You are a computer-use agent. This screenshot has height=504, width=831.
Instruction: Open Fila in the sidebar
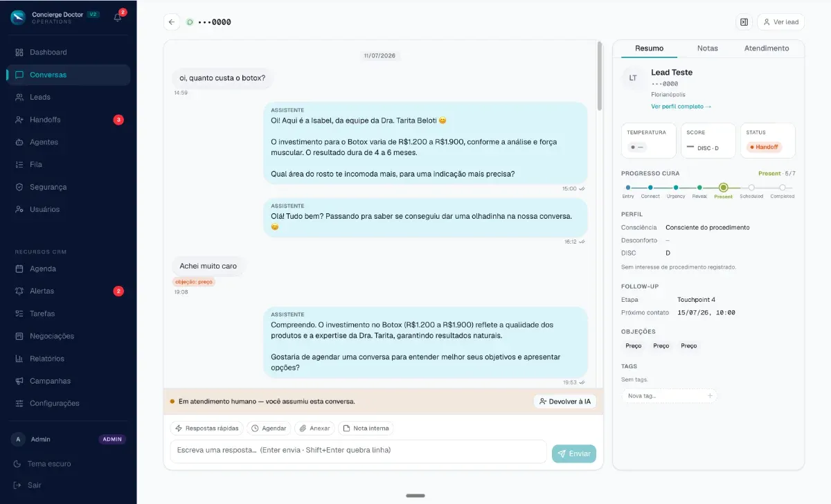[x=68, y=165]
